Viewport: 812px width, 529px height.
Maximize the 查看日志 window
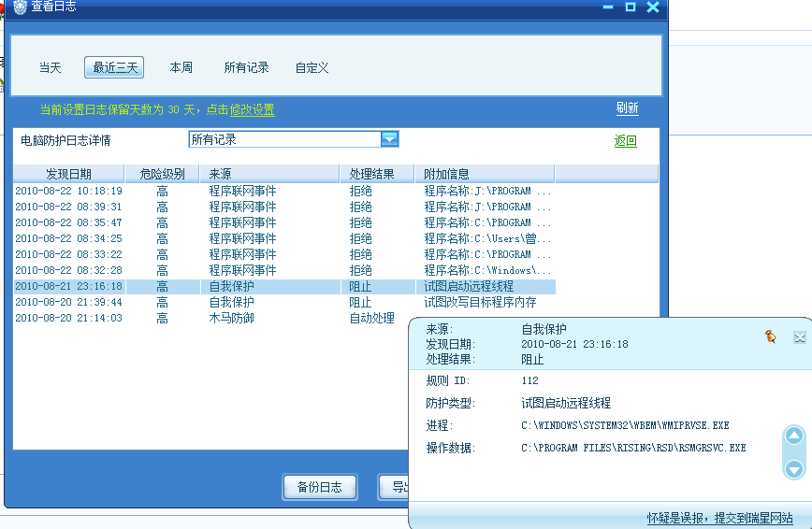[631, 7]
